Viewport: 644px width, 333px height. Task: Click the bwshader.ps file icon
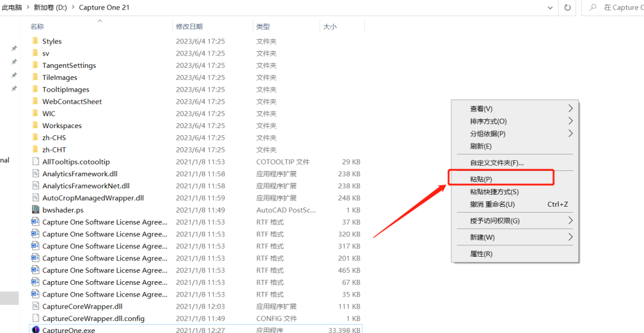[35, 210]
